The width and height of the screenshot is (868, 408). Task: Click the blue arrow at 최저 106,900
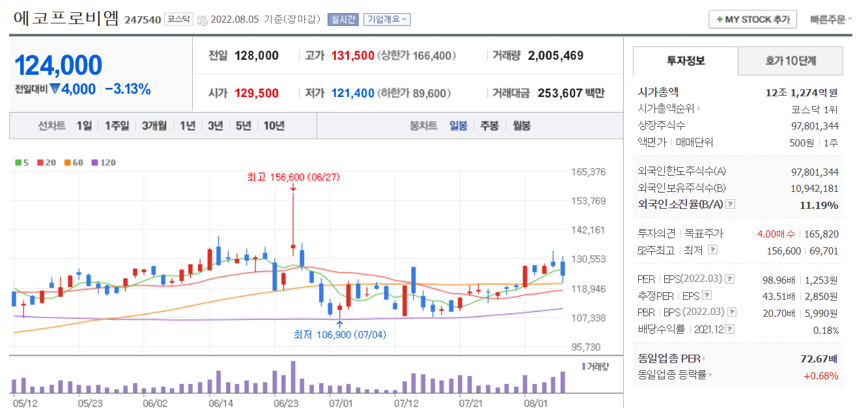click(339, 323)
